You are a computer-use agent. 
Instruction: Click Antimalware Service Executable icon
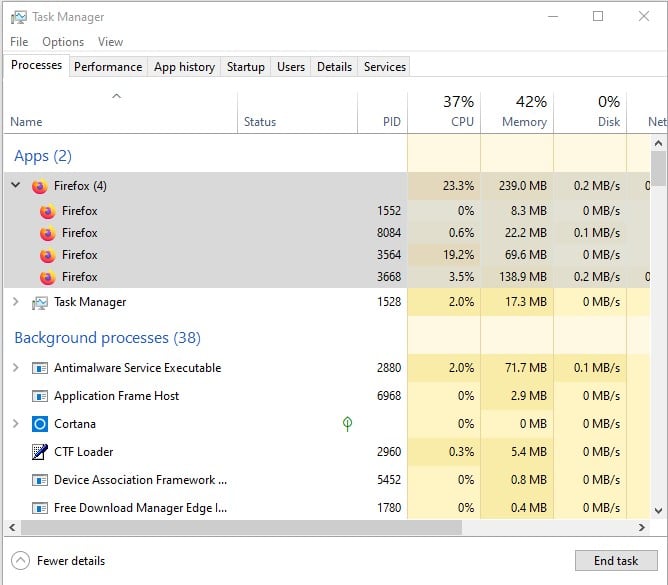(x=40, y=368)
